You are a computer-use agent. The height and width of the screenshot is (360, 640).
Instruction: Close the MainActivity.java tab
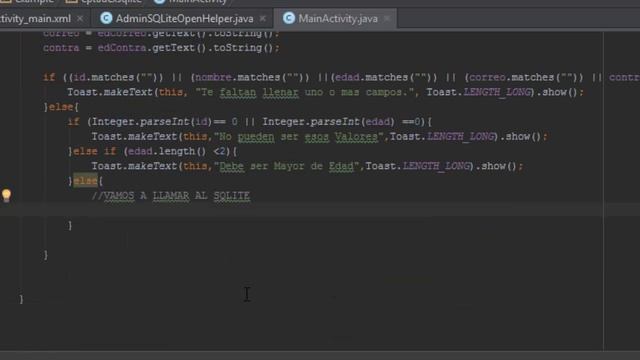[387, 18]
